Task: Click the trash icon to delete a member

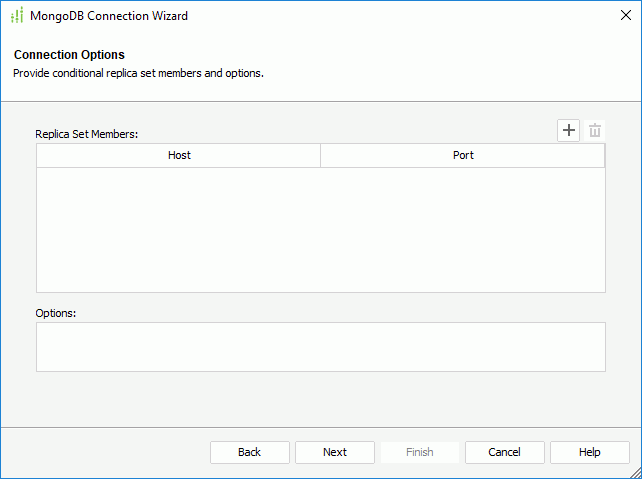Action: pos(595,131)
